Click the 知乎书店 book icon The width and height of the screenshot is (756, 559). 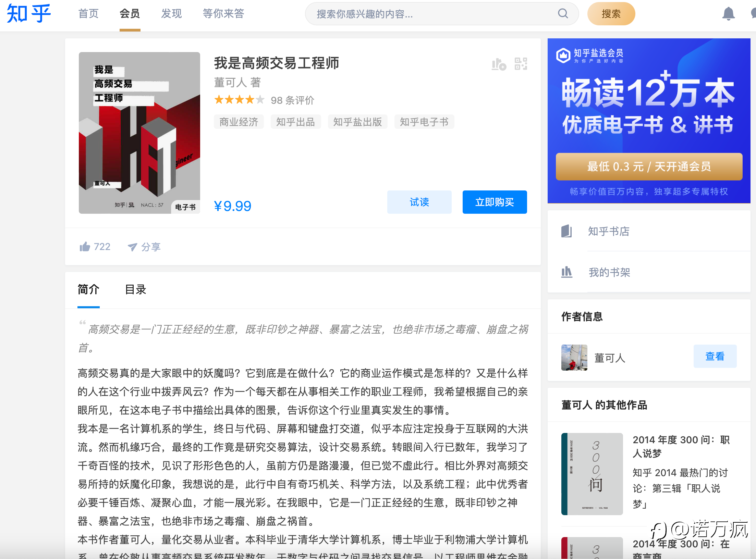point(567,231)
